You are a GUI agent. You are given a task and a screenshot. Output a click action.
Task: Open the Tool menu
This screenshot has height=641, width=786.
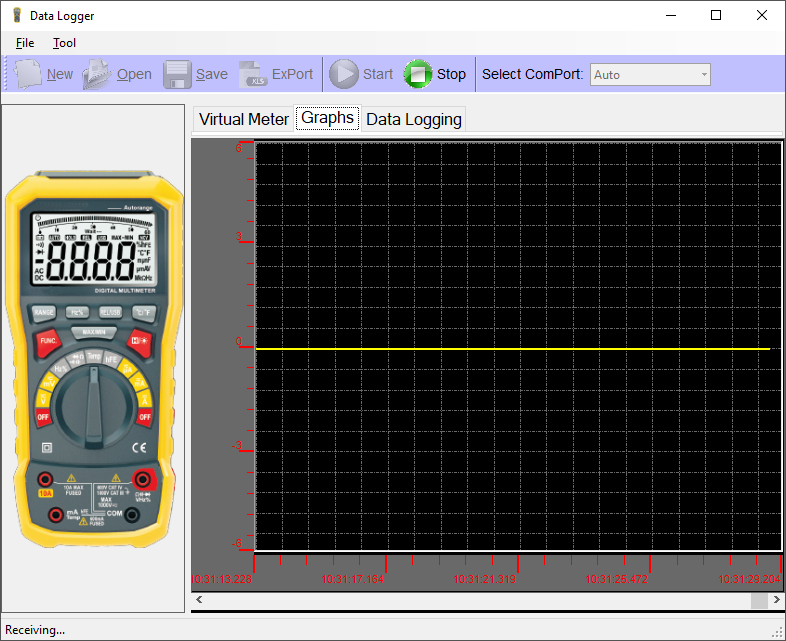[x=64, y=43]
